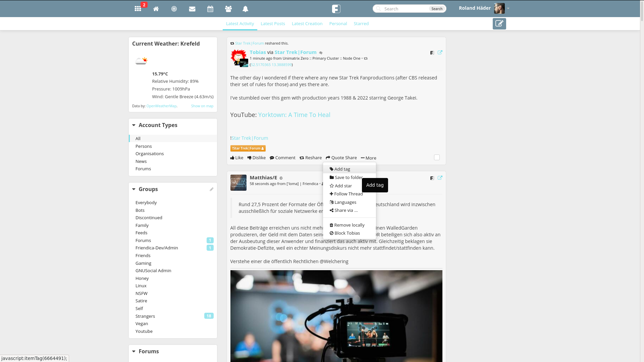The image size is (644, 362).
Task: Collapse the Account Types panel
Action: 134,125
